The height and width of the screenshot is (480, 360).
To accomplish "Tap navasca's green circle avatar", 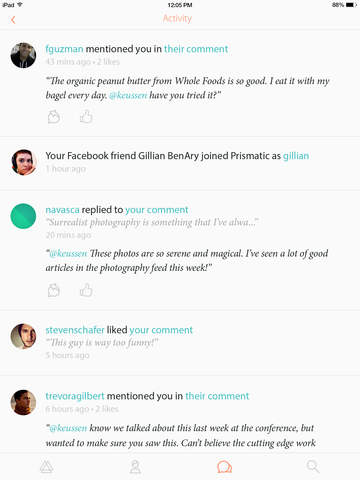I will pos(23,216).
